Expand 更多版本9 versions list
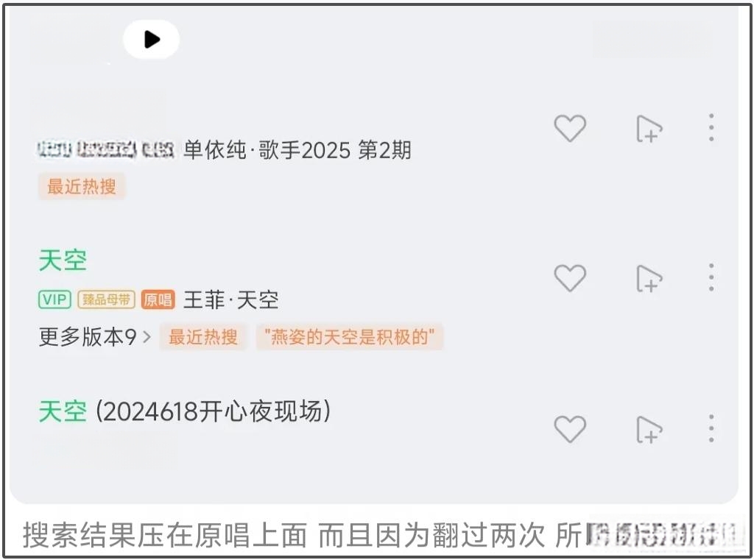This screenshot has height=560, width=754. tap(95, 337)
